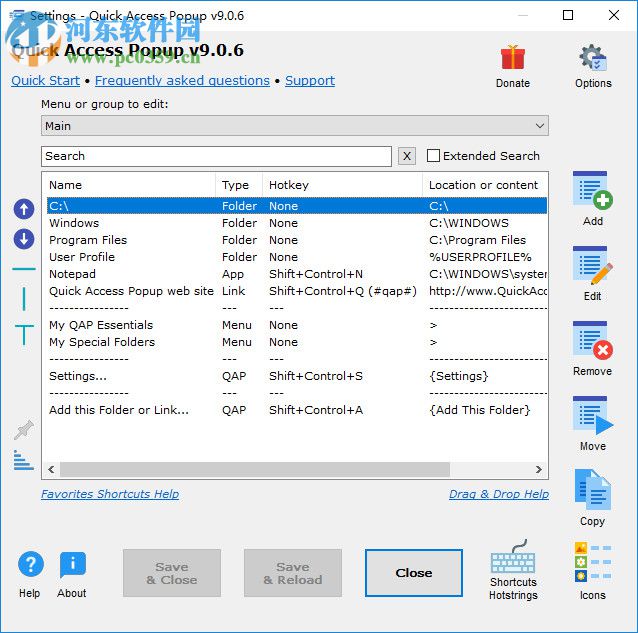The height and width of the screenshot is (633, 638).
Task: Click Location or content column header
Action: [485, 185]
